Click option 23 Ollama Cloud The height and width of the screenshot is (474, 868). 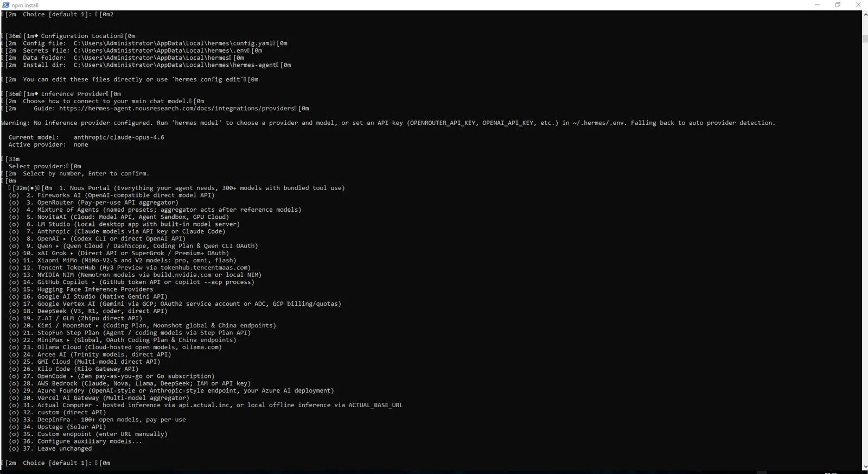coord(115,347)
